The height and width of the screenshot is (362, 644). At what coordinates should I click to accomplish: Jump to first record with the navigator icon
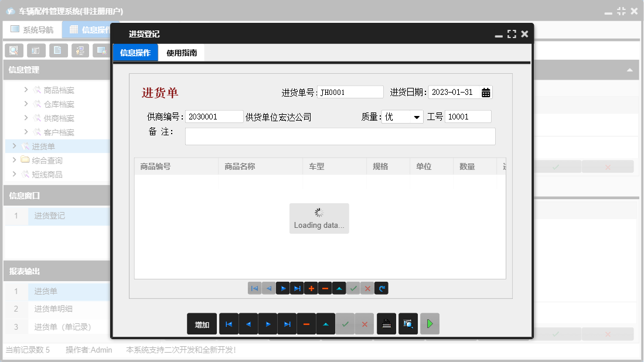254,288
